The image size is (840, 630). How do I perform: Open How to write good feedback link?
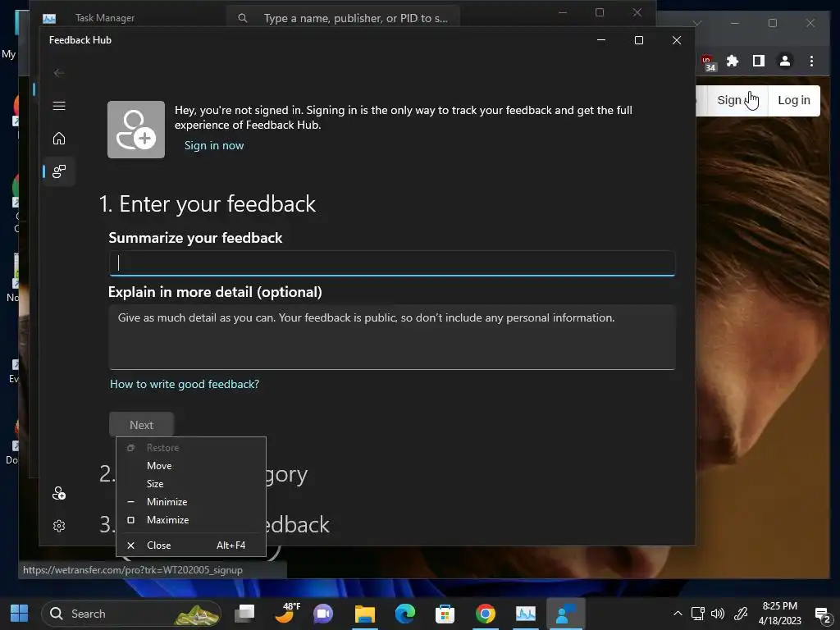point(185,384)
